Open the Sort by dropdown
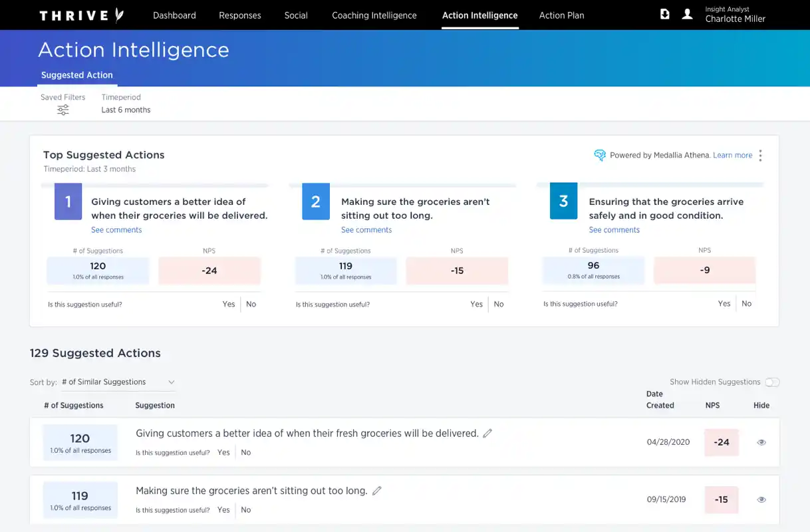The image size is (810, 532). pos(118,382)
